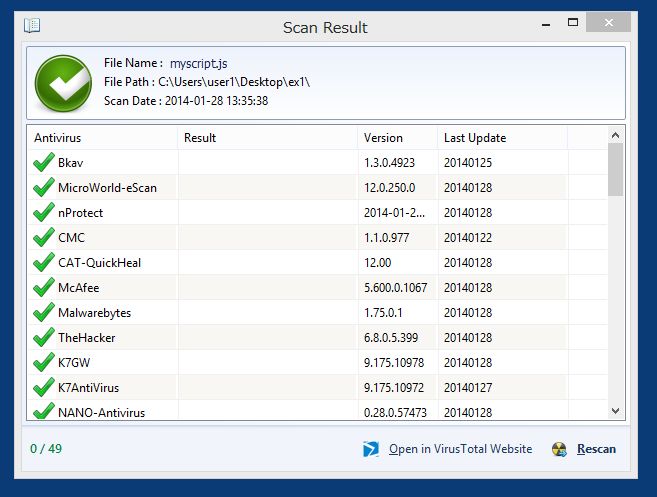Click the VirusTotal blue arrow icon
The image size is (657, 497).
371,449
